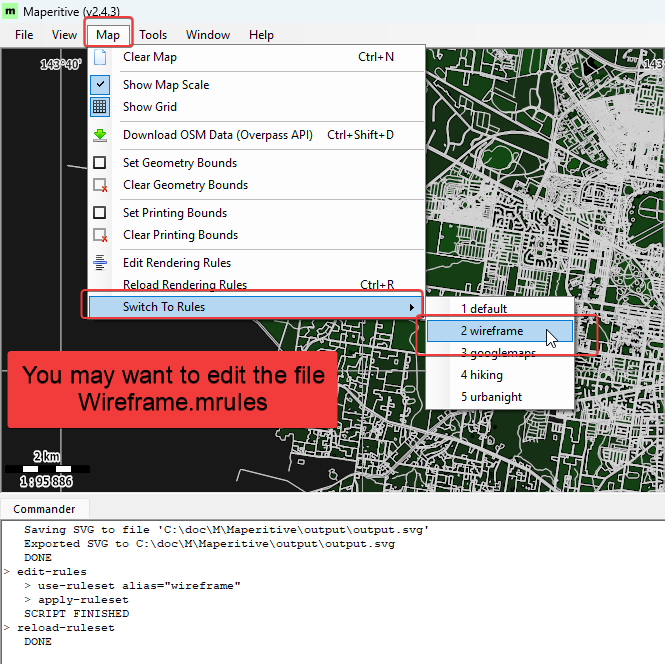Click the Clear Map blank page icon
The image size is (665, 664).
coord(100,57)
